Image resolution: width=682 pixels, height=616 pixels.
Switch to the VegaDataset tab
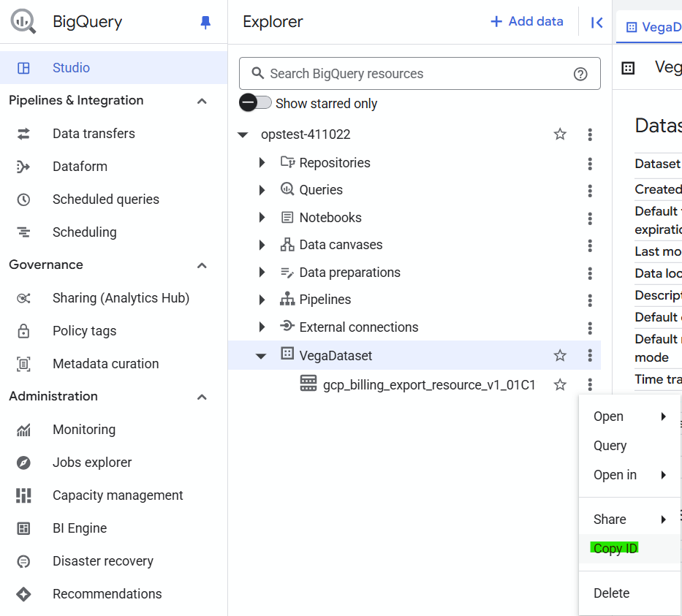tap(650, 27)
